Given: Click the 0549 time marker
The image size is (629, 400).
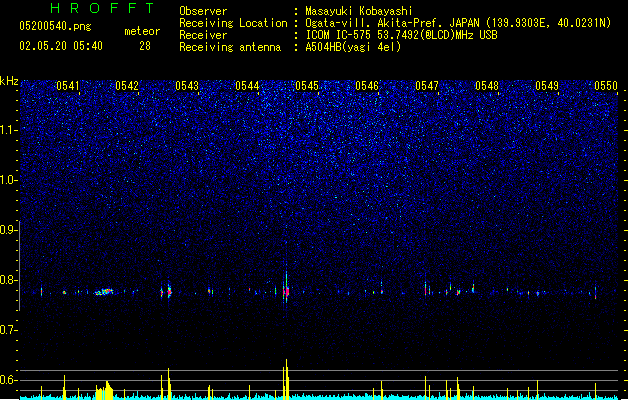Looking at the screenshot, I should point(547,86).
